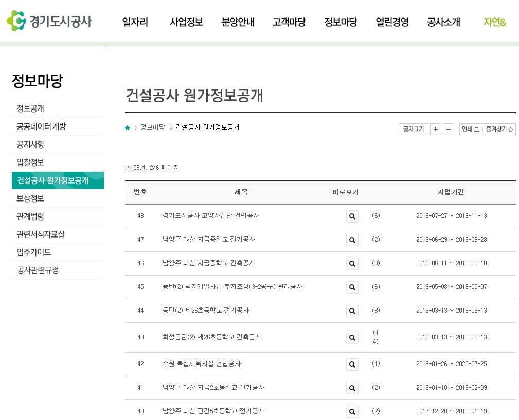The width and height of the screenshot is (519, 420).
Task: Open magnifier preview for row 48
Action: click(352, 216)
